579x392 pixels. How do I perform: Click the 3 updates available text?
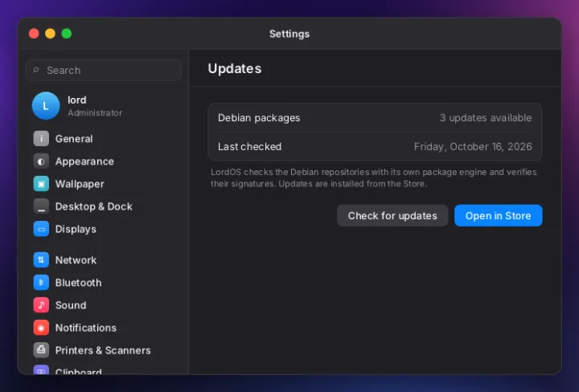tap(486, 118)
